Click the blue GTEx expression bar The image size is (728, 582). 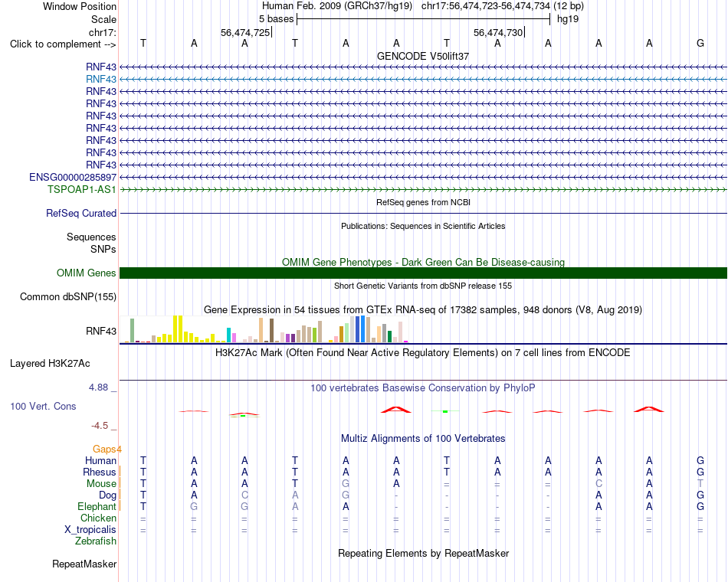point(363,329)
